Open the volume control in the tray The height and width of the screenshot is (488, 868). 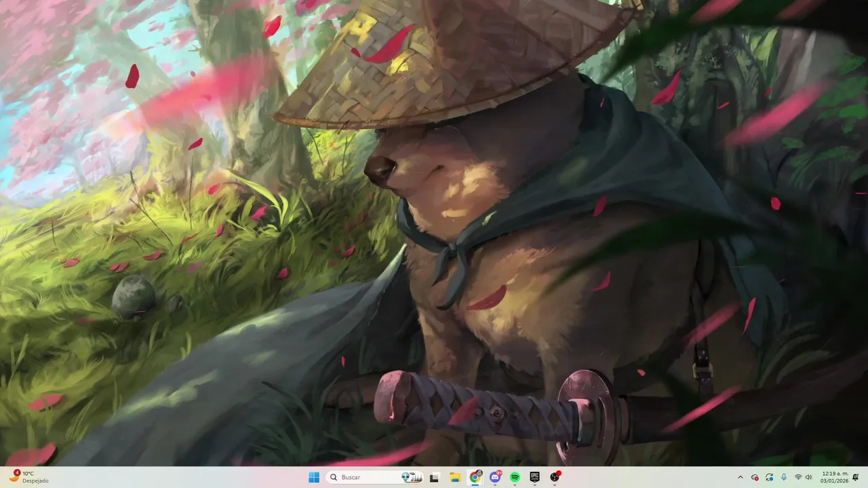[809, 477]
